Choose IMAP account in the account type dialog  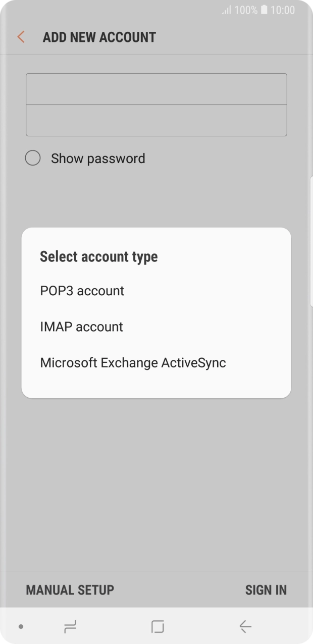[81, 327]
